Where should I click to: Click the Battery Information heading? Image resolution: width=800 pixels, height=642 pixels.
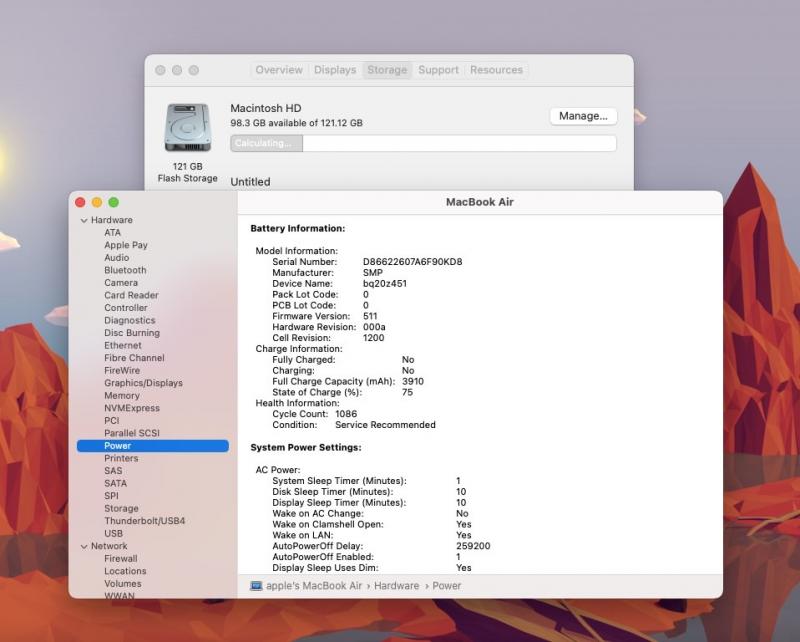pyautogui.click(x=297, y=229)
